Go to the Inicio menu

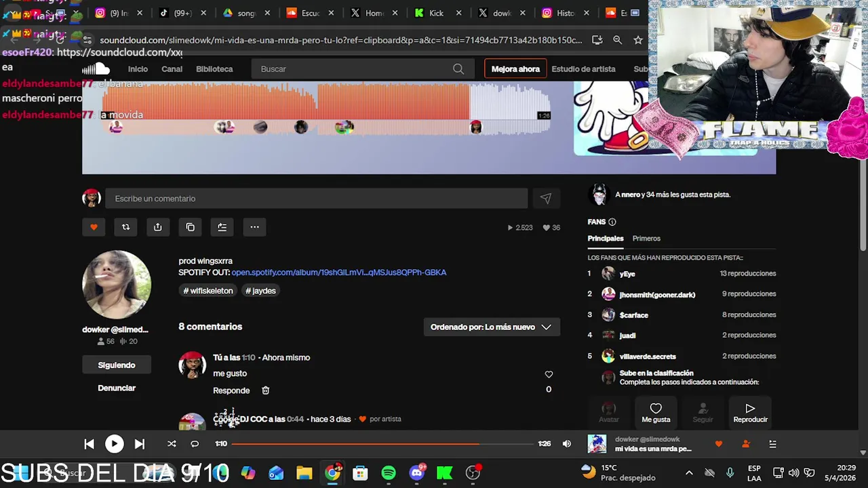tap(138, 69)
